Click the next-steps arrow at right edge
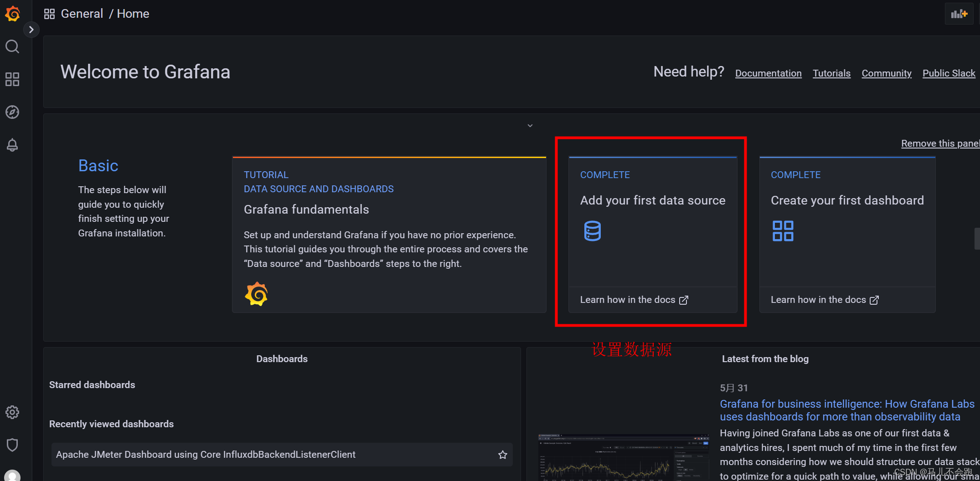The width and height of the screenshot is (980, 481). [x=977, y=239]
